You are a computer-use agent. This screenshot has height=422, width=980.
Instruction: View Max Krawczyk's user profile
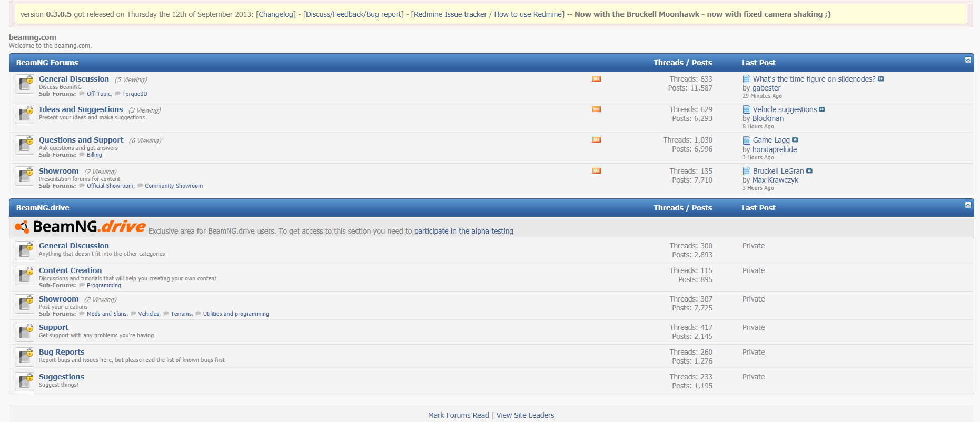click(775, 180)
